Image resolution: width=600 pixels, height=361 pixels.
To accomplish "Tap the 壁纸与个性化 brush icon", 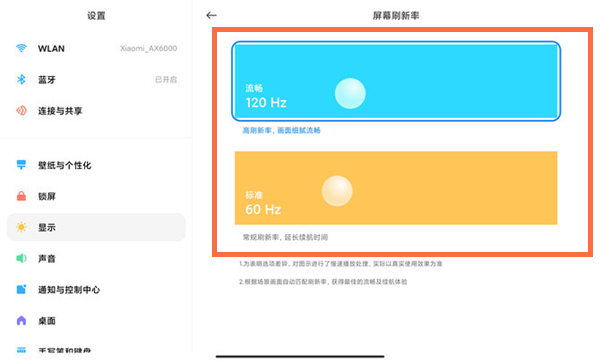I will [x=21, y=165].
